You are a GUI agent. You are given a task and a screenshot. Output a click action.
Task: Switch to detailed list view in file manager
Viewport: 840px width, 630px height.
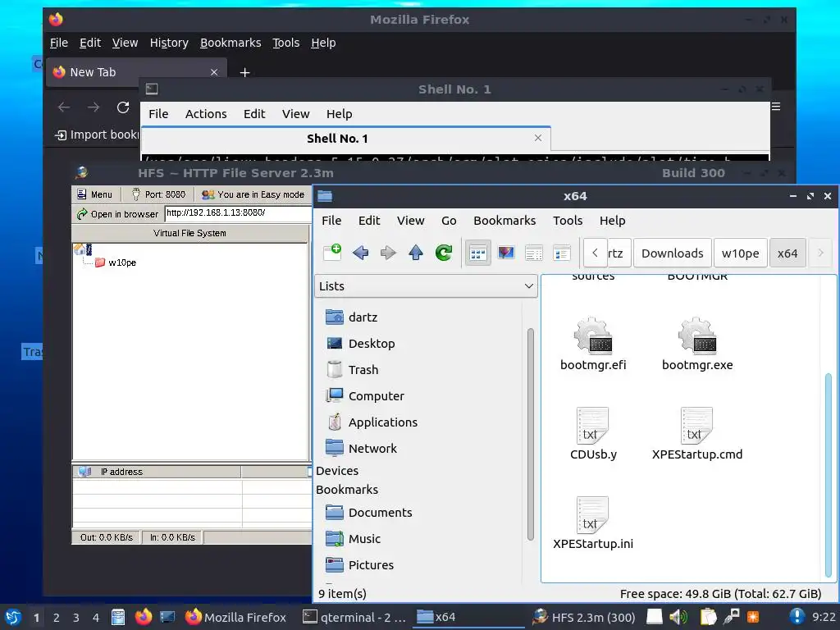pos(561,253)
